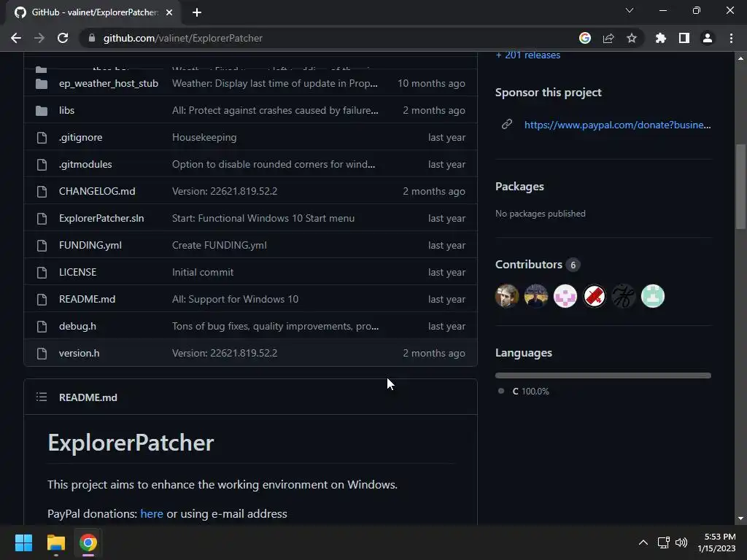This screenshot has width=747, height=560.
Task: Open the FUNDING.yml file
Action: [x=90, y=245]
